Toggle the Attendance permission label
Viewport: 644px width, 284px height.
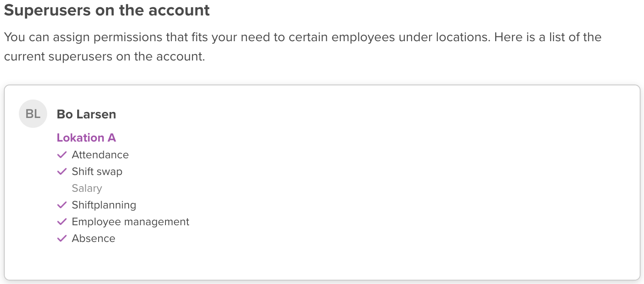pos(100,154)
